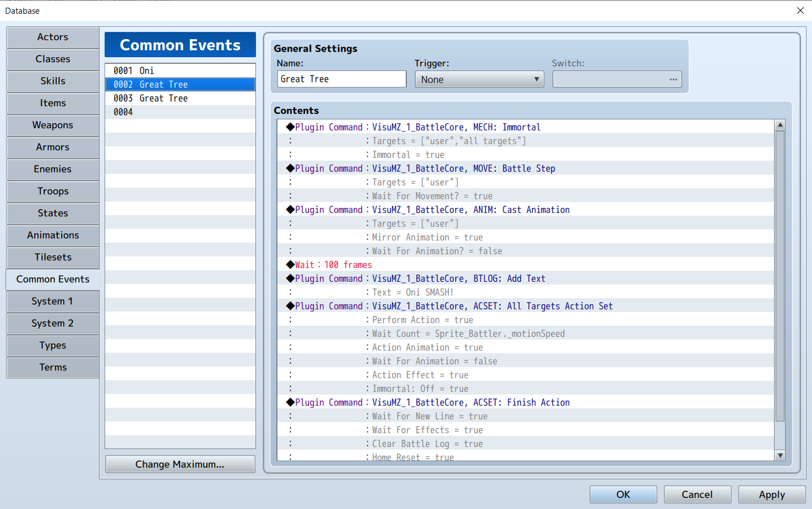
Task: Click the Clear Battle Log = true line
Action: tap(526, 444)
